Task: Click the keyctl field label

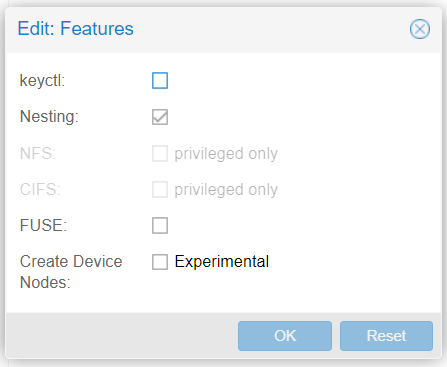Action: 42,80
